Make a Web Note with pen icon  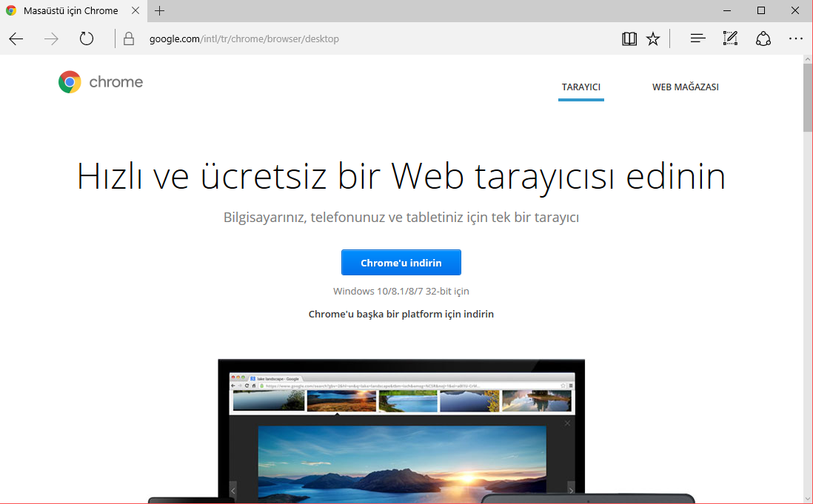(730, 38)
